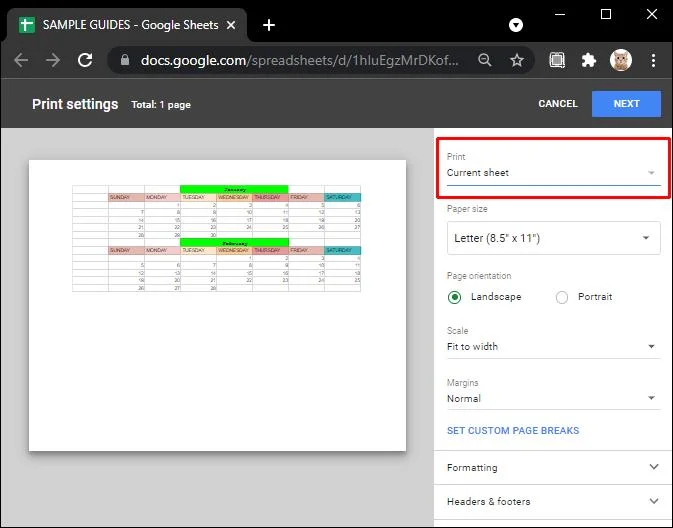This screenshot has width=673, height=528.
Task: Click the circled down-arrow icon in title bar
Action: click(x=516, y=25)
